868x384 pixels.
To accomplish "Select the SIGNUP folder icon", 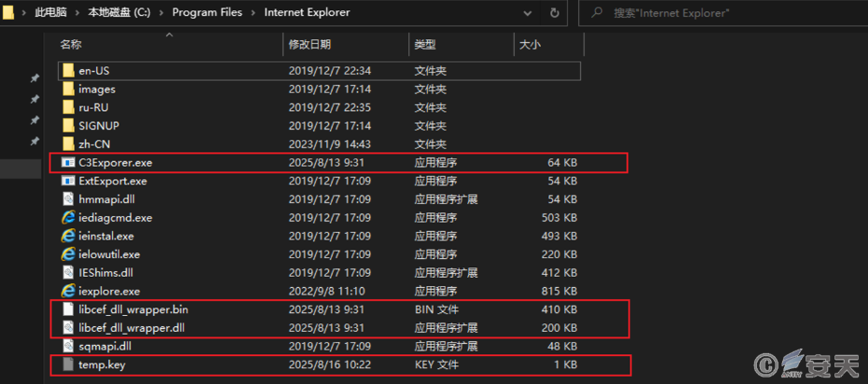I will point(68,126).
